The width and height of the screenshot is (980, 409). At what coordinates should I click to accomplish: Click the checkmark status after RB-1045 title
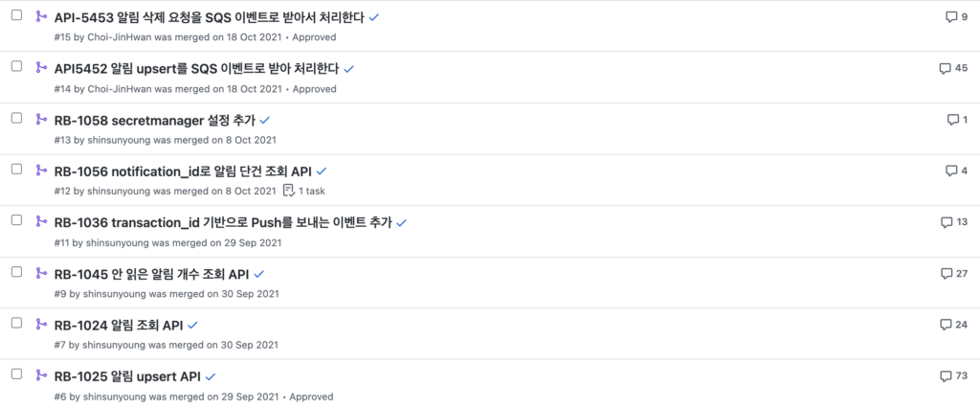pyautogui.click(x=259, y=274)
